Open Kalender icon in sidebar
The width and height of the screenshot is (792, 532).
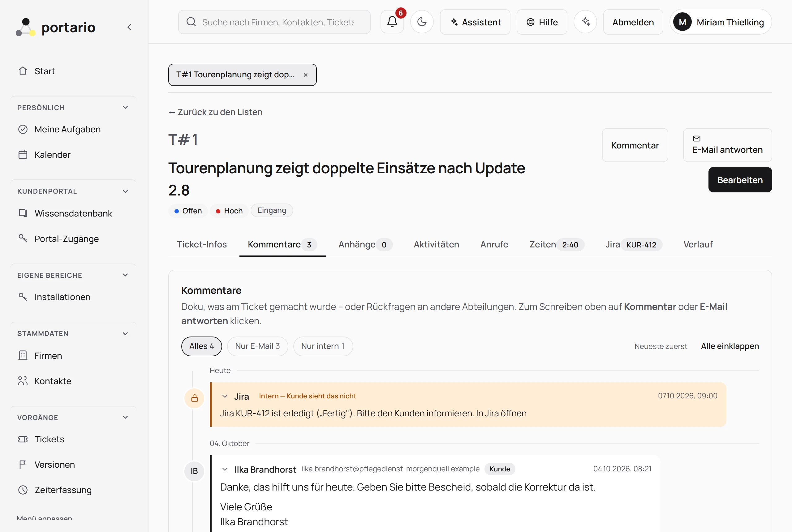pyautogui.click(x=23, y=155)
